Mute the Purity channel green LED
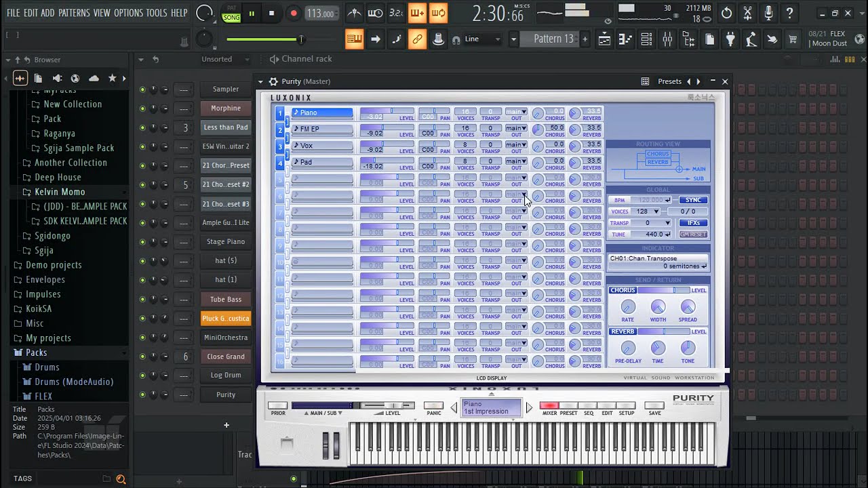Image resolution: width=868 pixels, height=488 pixels. tap(142, 394)
